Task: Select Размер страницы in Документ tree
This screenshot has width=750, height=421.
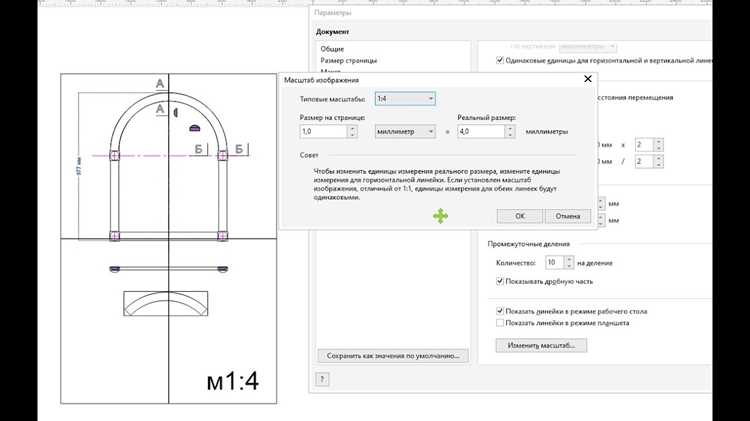Action: coord(349,60)
